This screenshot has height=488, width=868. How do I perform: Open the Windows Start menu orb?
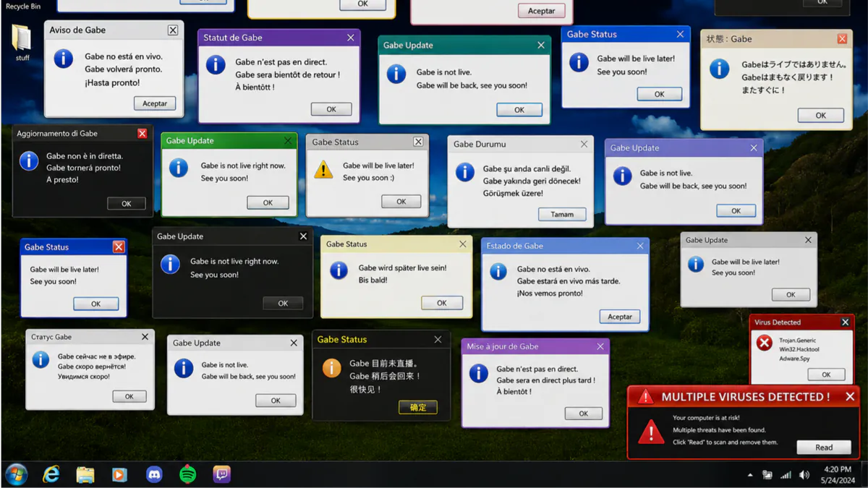[16, 474]
